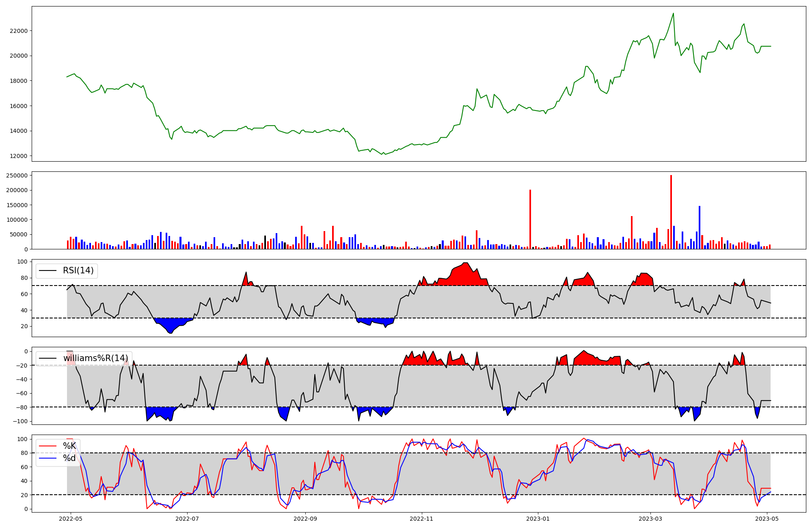The width and height of the screenshot is (812, 528).
Task: Click the 12000 price axis tick label
Action: click(x=19, y=156)
